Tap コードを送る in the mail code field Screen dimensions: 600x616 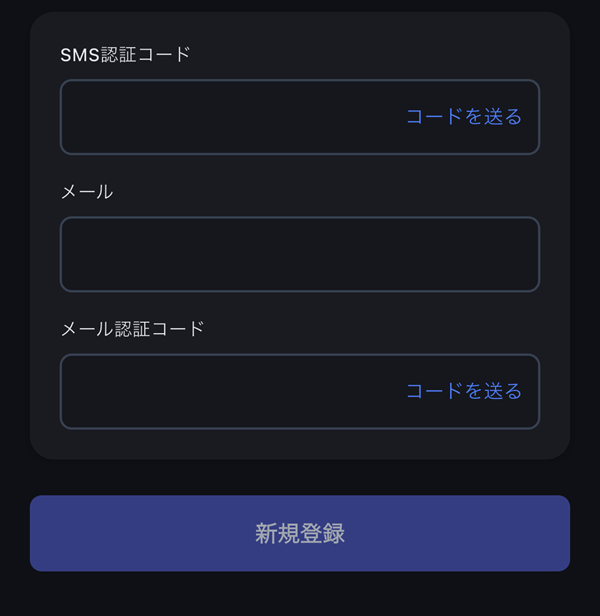point(464,391)
